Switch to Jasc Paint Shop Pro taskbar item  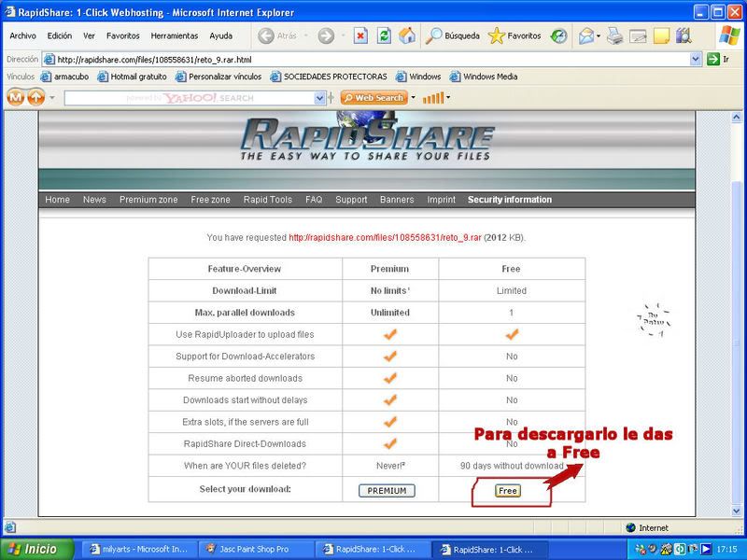(254, 549)
